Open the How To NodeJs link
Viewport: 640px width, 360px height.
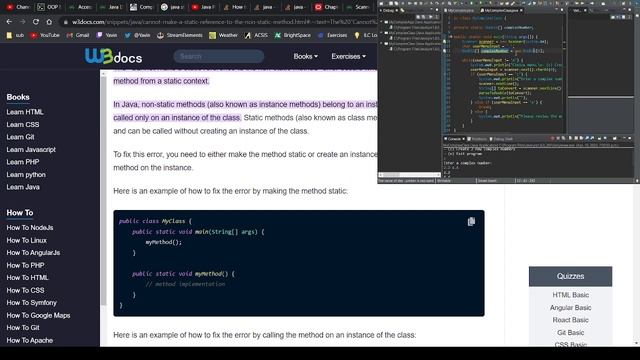pyautogui.click(x=30, y=228)
